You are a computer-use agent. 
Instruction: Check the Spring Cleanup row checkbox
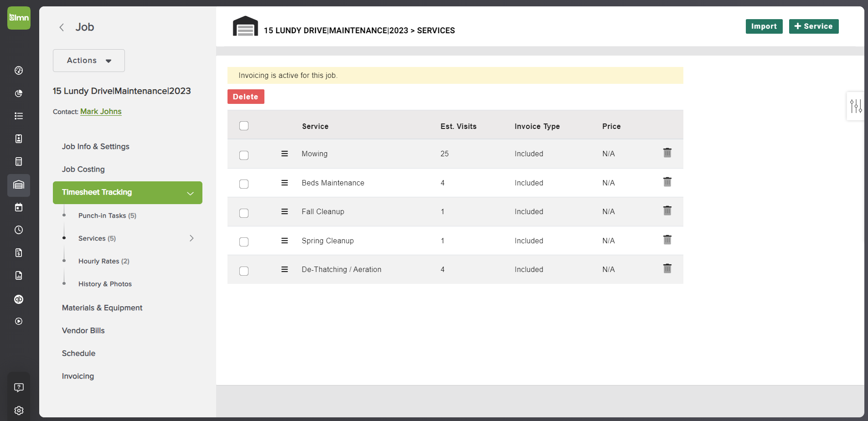click(244, 242)
